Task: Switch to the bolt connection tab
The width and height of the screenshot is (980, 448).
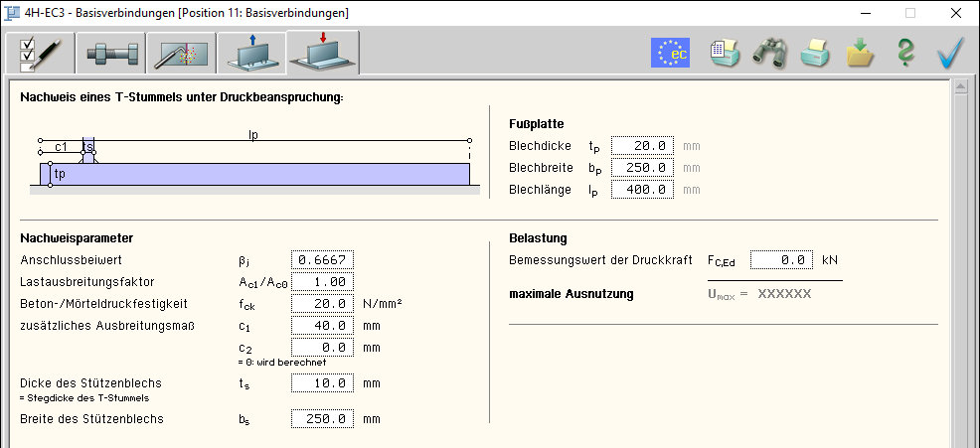Action: tap(110, 54)
